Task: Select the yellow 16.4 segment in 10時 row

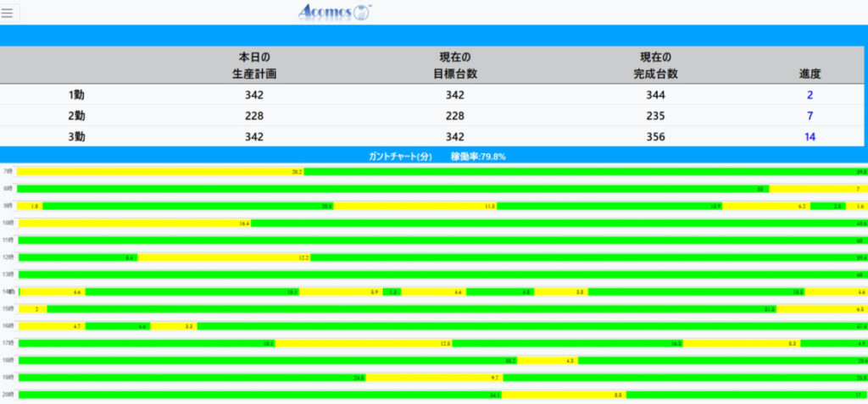Action: point(134,223)
